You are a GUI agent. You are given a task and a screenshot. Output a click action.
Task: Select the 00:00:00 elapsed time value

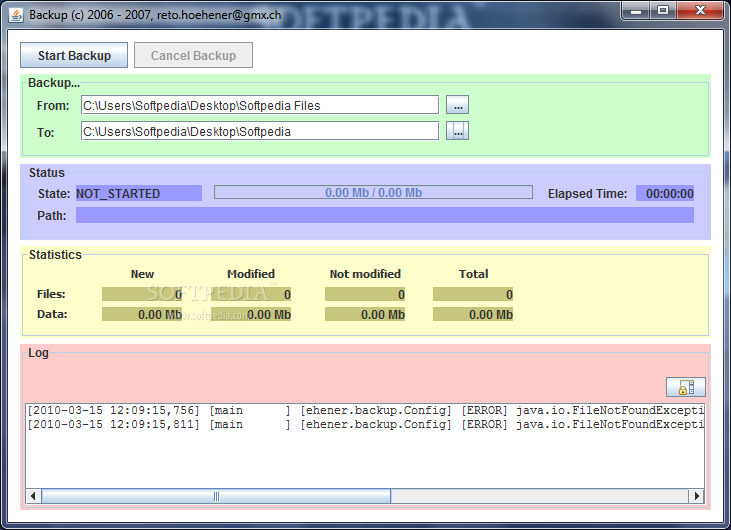coord(665,193)
